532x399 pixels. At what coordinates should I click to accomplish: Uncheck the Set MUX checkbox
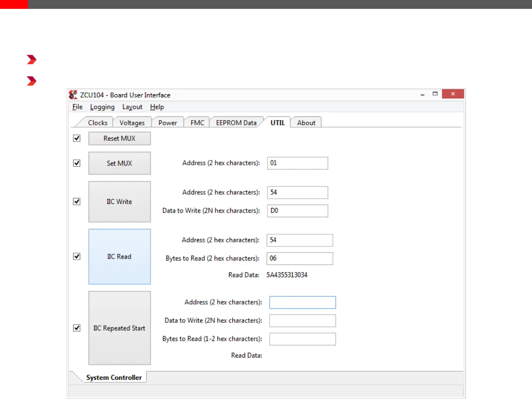point(77,163)
